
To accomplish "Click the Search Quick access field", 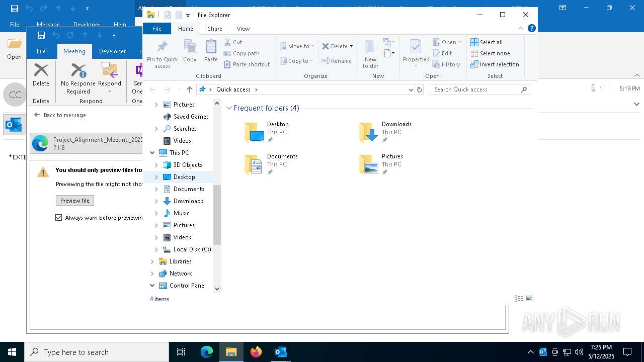I will pos(480,89).
